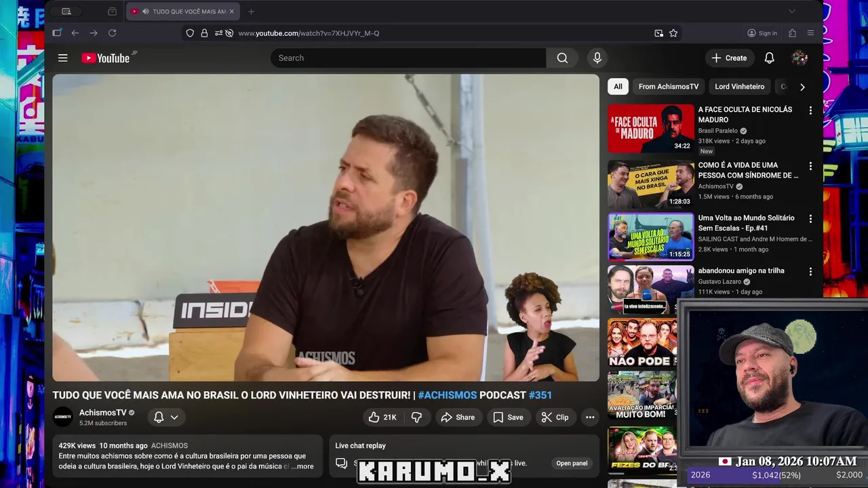Click in the YouTube search field
868x488 pixels.
(408, 58)
